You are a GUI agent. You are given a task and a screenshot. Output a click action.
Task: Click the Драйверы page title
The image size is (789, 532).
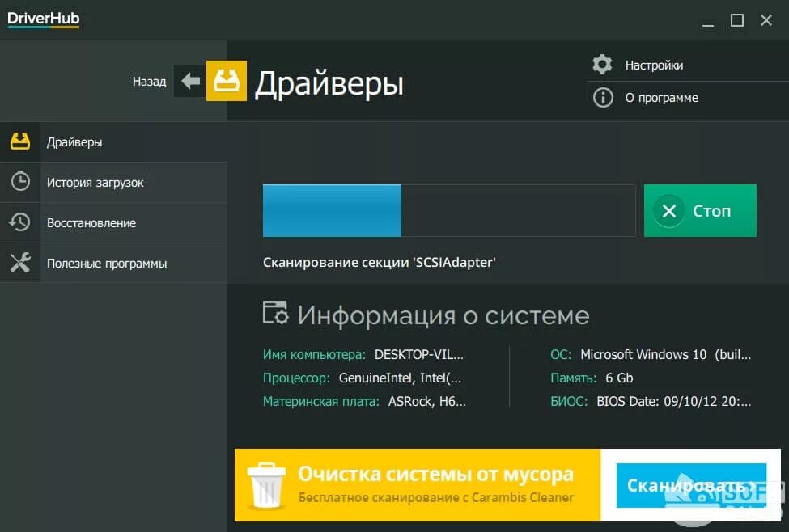[x=329, y=83]
